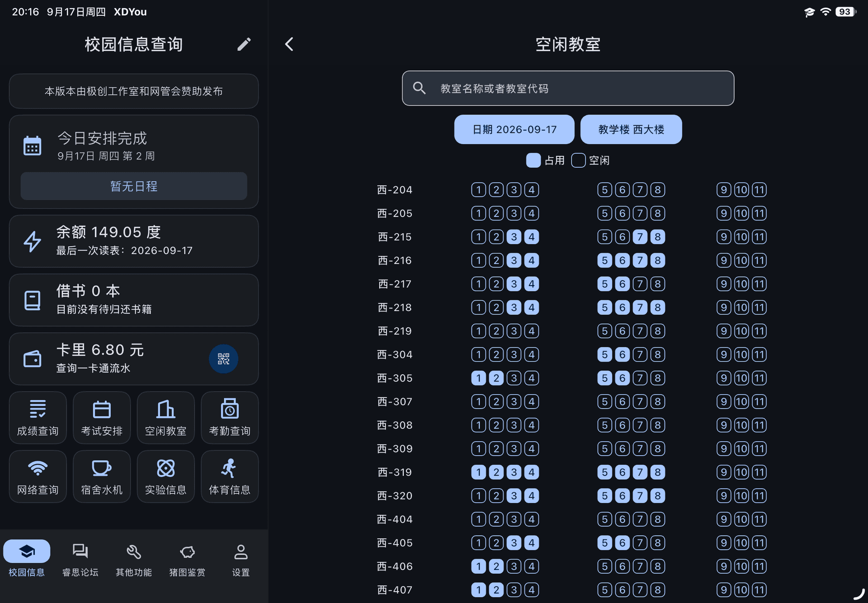Tap the pencil edit icon
Screen dimensions: 868x603
click(244, 44)
